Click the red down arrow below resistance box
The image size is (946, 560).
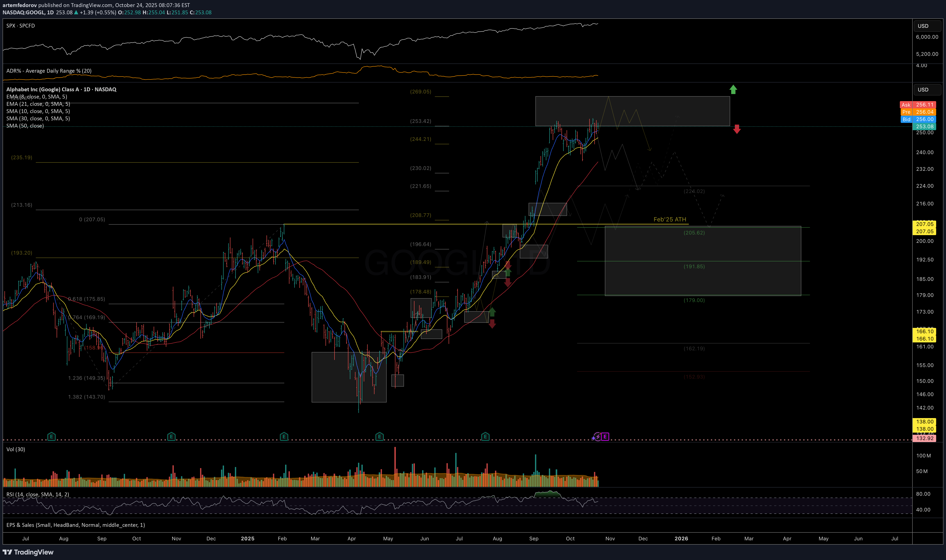coord(737,129)
